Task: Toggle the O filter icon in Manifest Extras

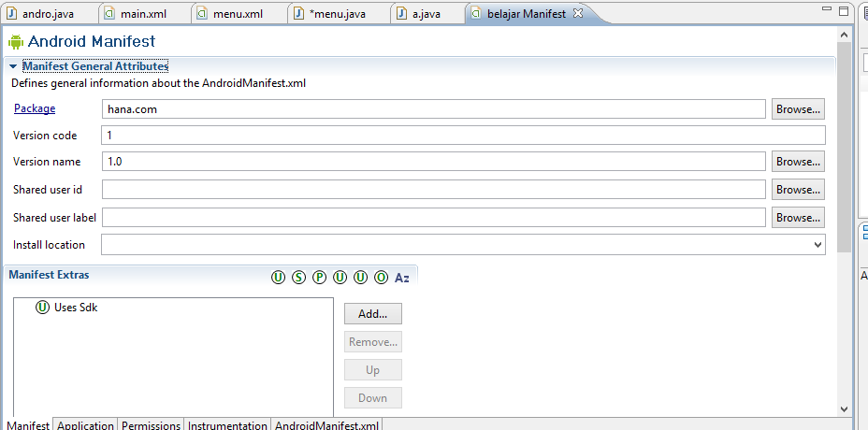Action: 381,278
